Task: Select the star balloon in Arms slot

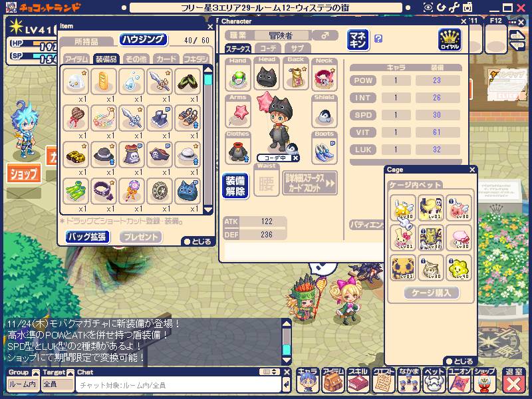Action: [x=238, y=113]
